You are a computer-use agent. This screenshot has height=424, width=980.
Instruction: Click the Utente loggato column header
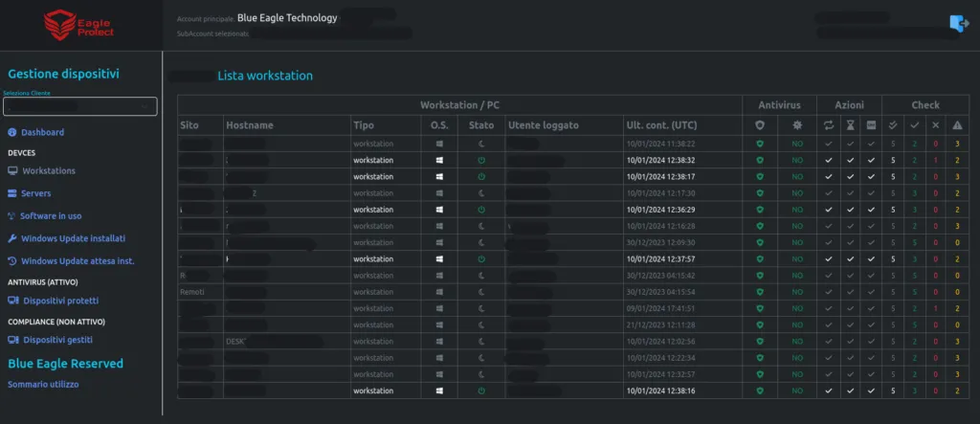544,125
